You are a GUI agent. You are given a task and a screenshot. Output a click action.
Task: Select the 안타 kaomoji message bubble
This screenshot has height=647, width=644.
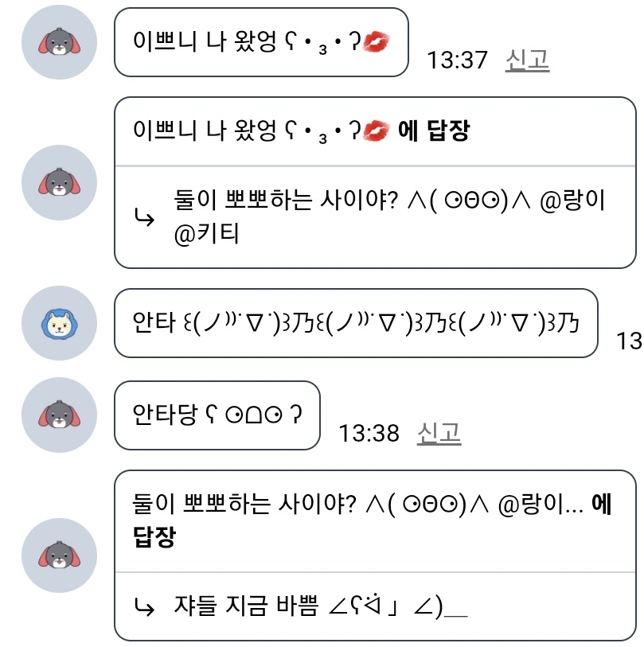coord(355,323)
